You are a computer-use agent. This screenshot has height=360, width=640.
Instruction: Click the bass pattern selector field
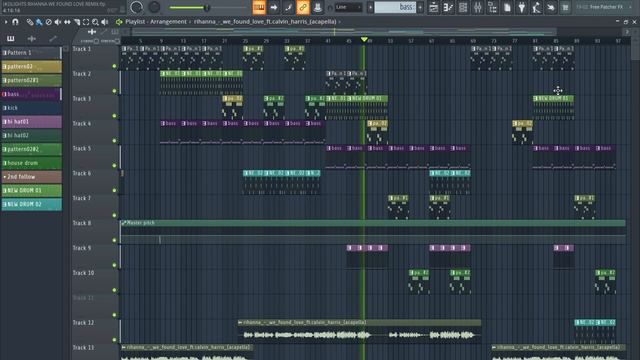395,7
